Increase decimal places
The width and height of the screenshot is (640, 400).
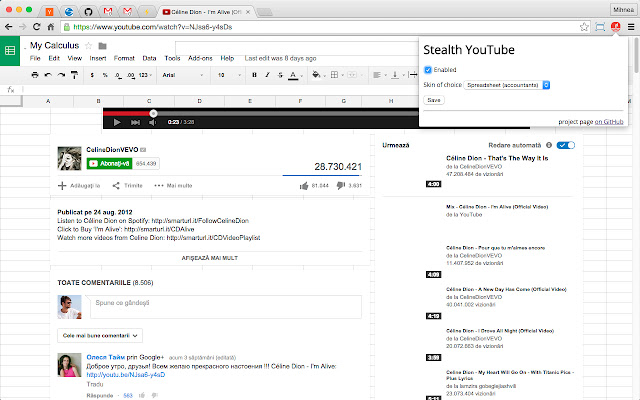[x=131, y=75]
